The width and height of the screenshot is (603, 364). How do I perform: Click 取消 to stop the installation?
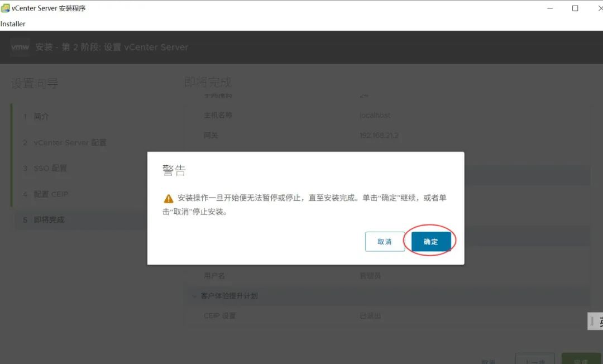(x=385, y=241)
